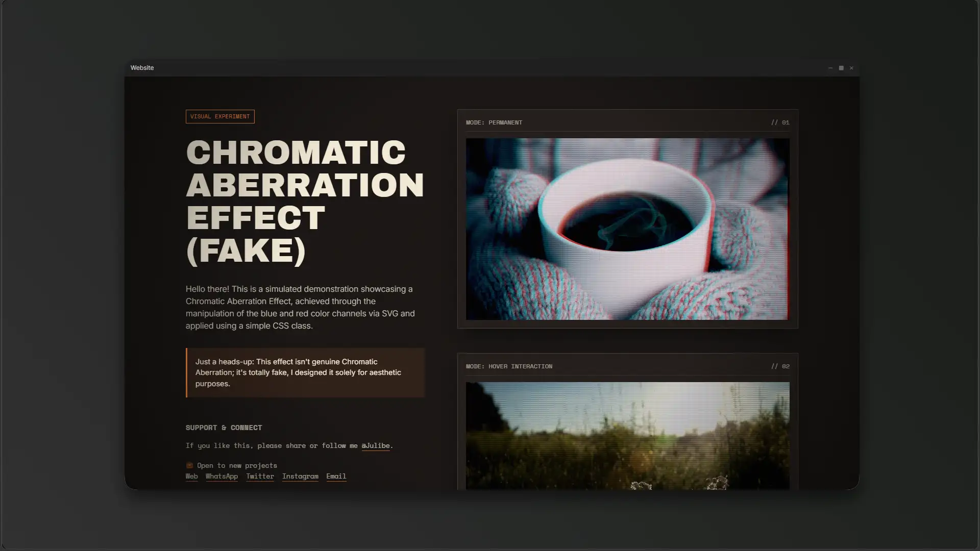The image size is (980, 551).
Task: Click the SUPPORT & CONNECT heading
Action: tap(224, 428)
